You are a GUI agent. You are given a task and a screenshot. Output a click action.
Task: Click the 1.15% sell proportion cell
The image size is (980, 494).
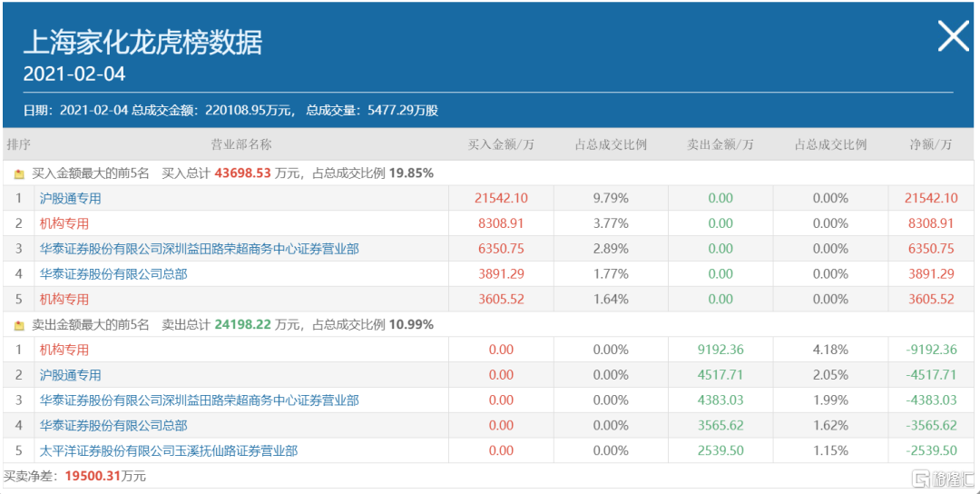[x=830, y=450]
